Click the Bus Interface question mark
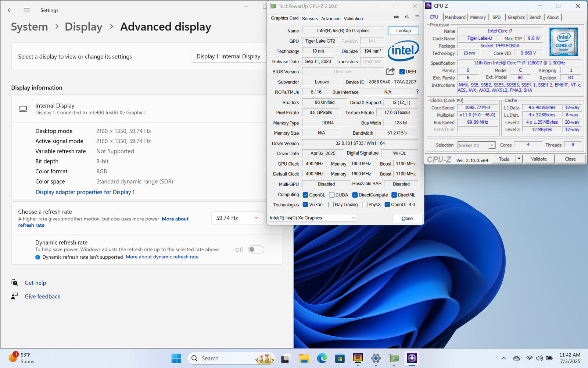 417,92
